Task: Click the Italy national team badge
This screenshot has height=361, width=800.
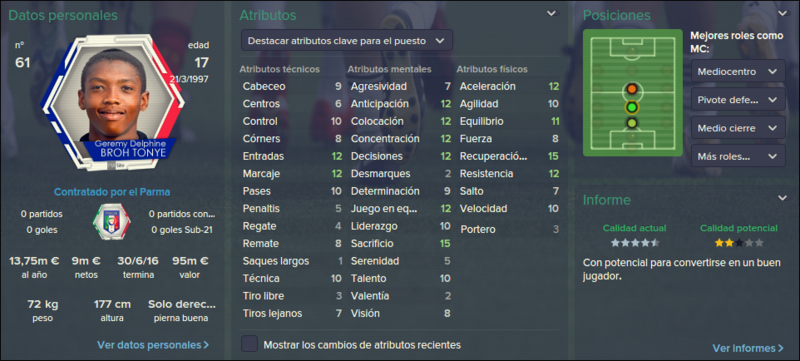Action: [112, 222]
